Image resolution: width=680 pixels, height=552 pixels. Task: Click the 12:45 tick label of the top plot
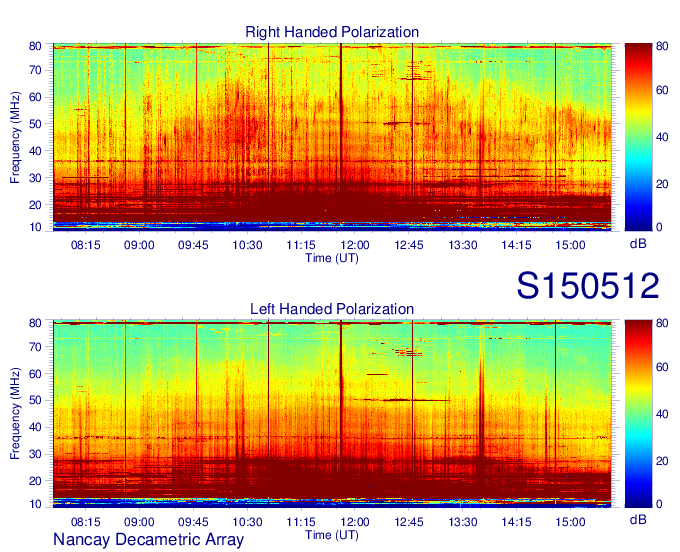coord(409,245)
